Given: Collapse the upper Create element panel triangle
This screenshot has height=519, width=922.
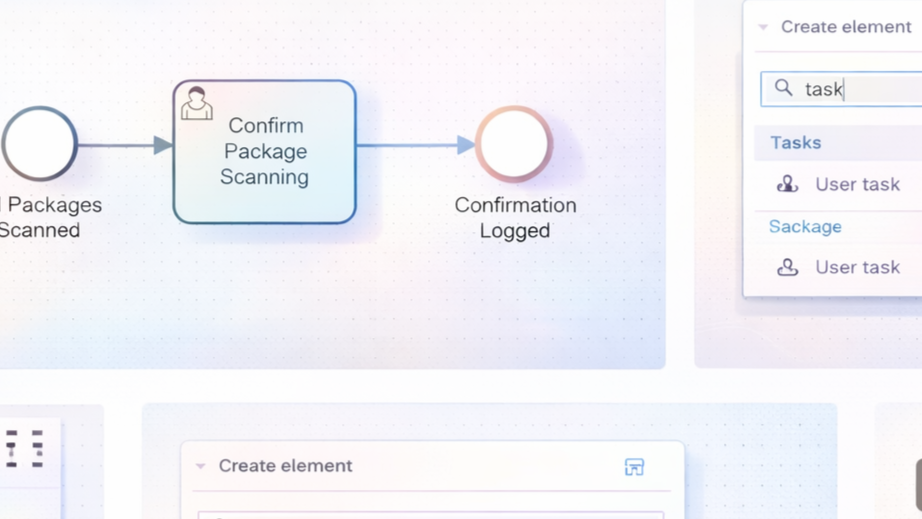Looking at the screenshot, I should coord(763,27).
